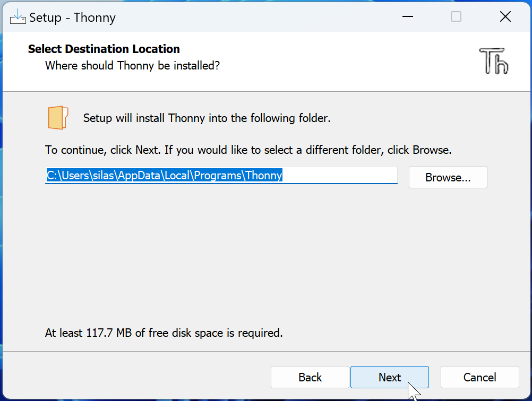This screenshot has height=401, width=532.
Task: Open the Browse... folder picker
Action: [x=448, y=178]
